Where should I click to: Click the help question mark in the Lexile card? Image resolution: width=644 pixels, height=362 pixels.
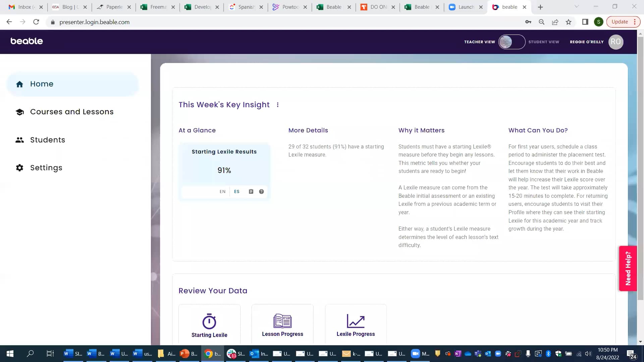[x=261, y=191]
